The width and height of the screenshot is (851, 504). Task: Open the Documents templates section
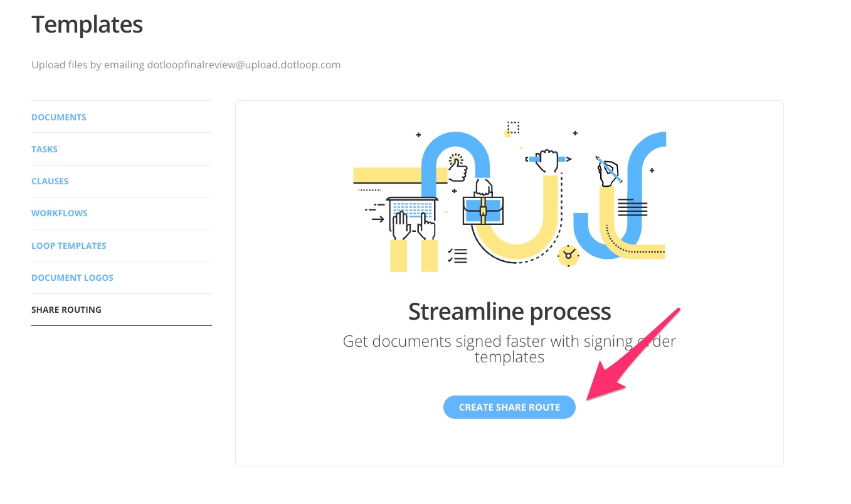(x=59, y=117)
